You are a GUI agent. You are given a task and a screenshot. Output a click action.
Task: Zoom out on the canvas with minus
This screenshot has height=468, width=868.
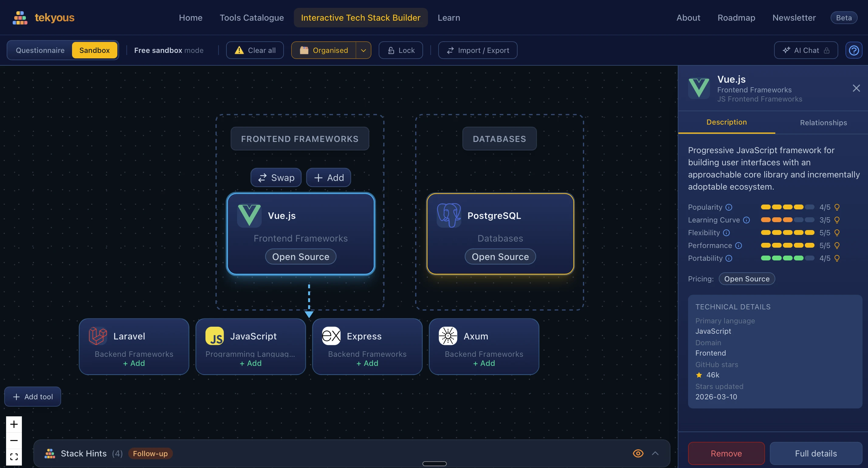(14, 440)
